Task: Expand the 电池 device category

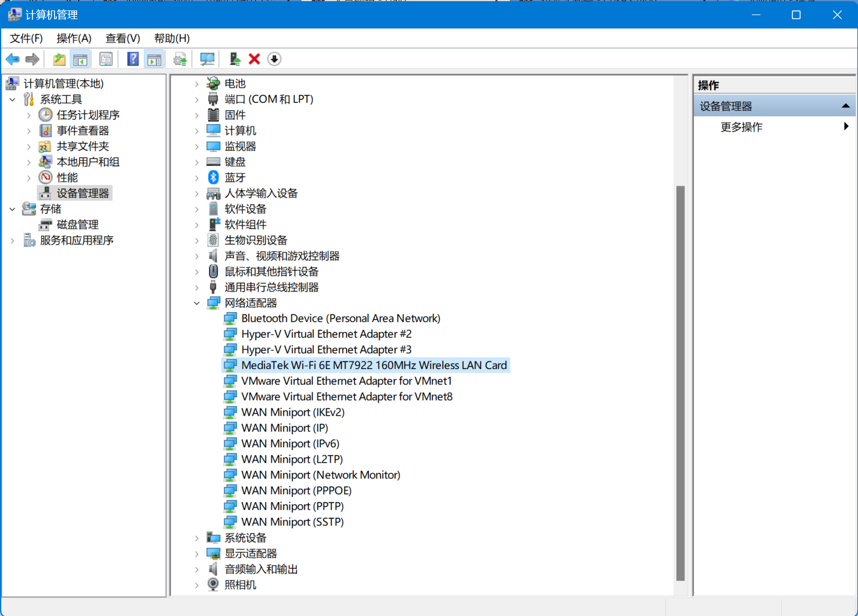Action: pyautogui.click(x=197, y=84)
